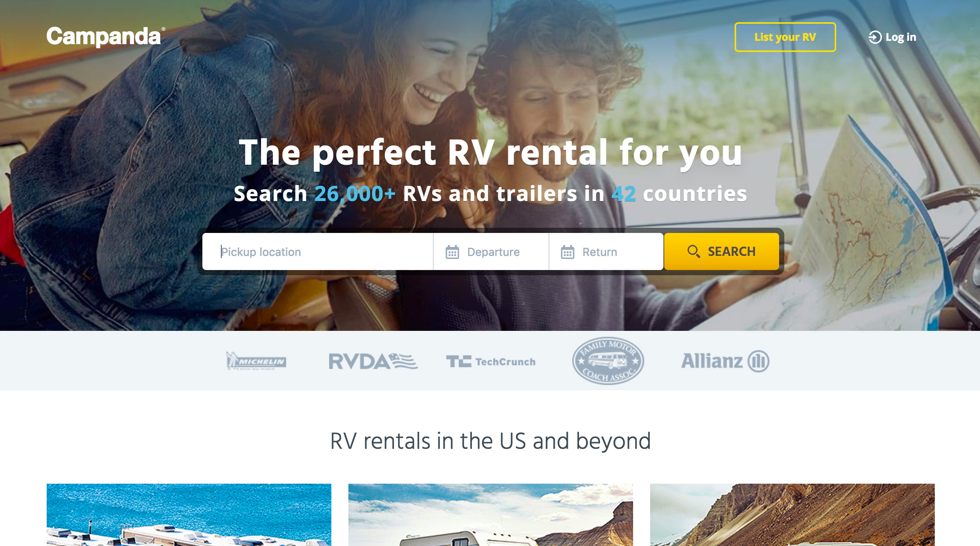Open the trailer and cliffs thumbnail
The width and height of the screenshot is (980, 546).
491,515
